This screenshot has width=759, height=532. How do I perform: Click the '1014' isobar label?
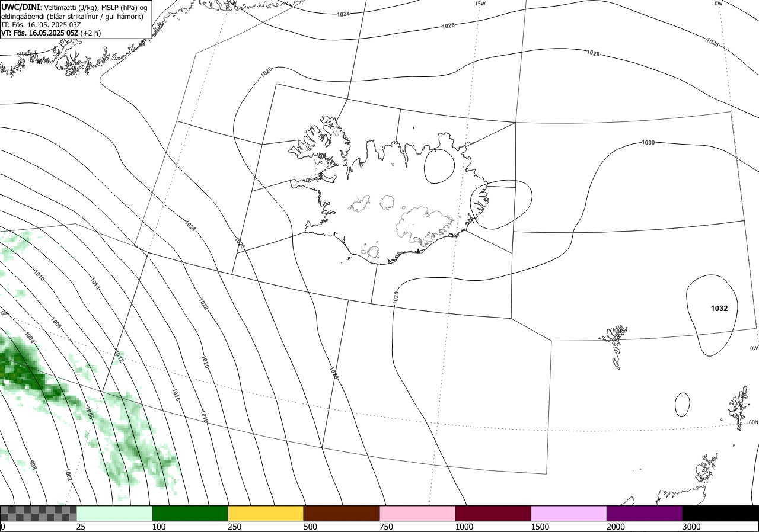(x=95, y=284)
